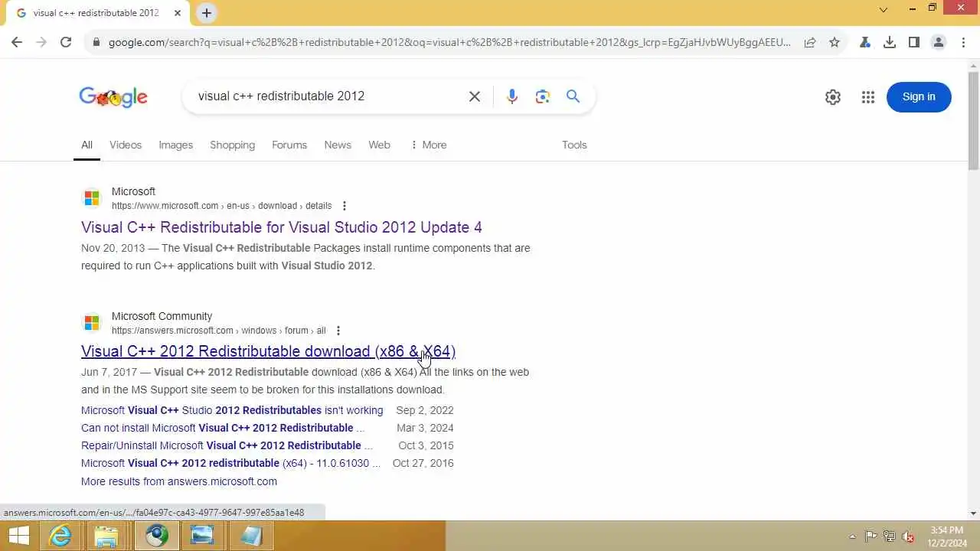The image size is (980, 551).
Task: Toggle the browser side panel
Action: click(914, 42)
